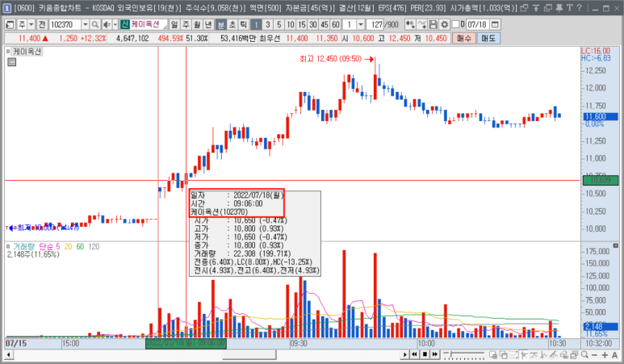Click the line tool icon beside the save icon
Viewport: 624px width, 364px height.
(422, 25)
